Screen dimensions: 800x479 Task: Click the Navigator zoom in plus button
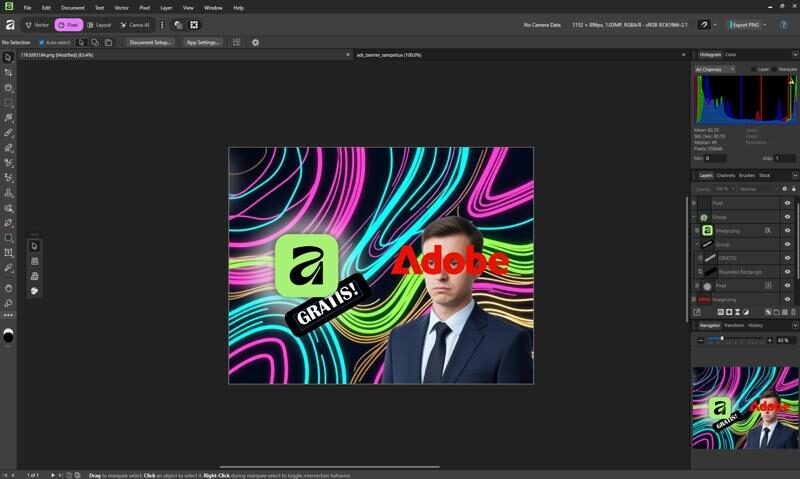(770, 340)
